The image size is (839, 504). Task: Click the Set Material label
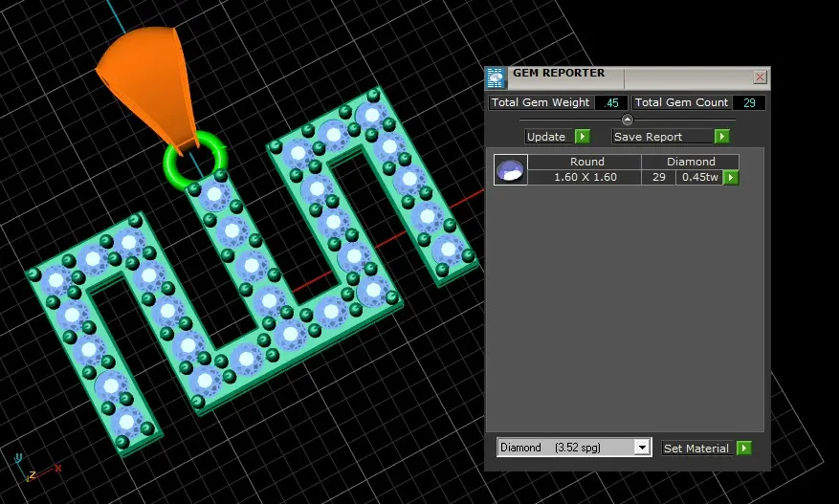(696, 449)
